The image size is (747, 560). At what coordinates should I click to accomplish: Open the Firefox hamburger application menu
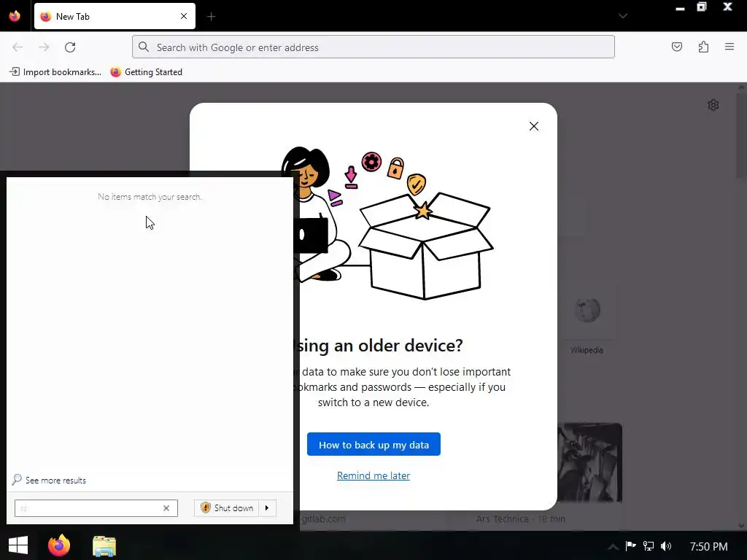tap(729, 47)
